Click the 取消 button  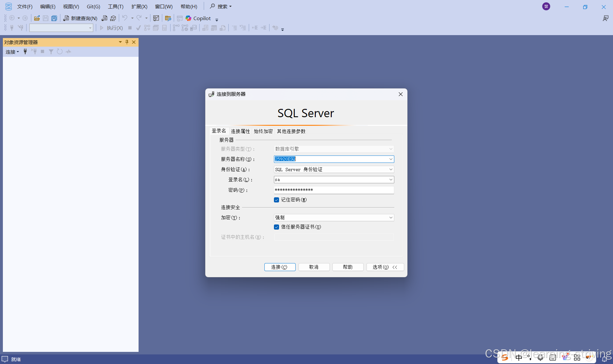pyautogui.click(x=314, y=267)
